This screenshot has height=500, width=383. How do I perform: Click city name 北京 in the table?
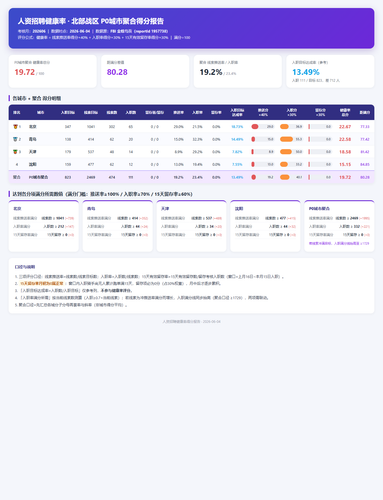pyautogui.click(x=33, y=127)
